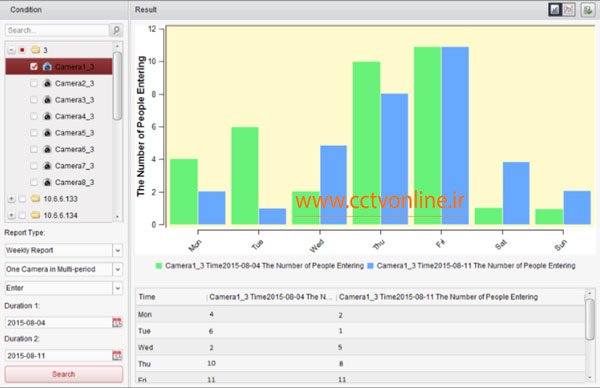Click the Camera4_3 camera icon

47,116
